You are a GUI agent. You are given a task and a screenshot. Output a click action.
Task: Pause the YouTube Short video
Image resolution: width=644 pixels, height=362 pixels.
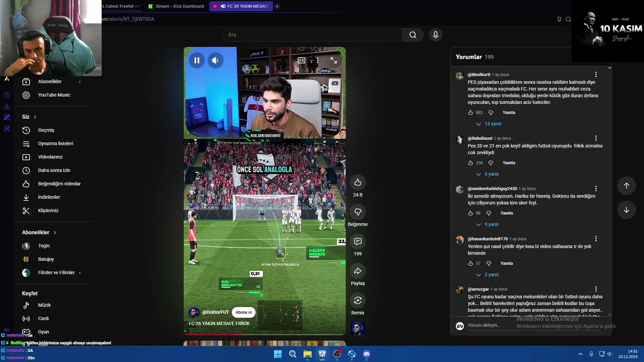pyautogui.click(x=197, y=60)
